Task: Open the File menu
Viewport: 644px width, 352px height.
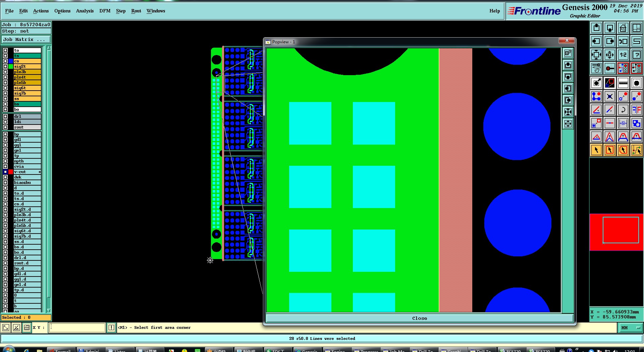Action: click(9, 11)
